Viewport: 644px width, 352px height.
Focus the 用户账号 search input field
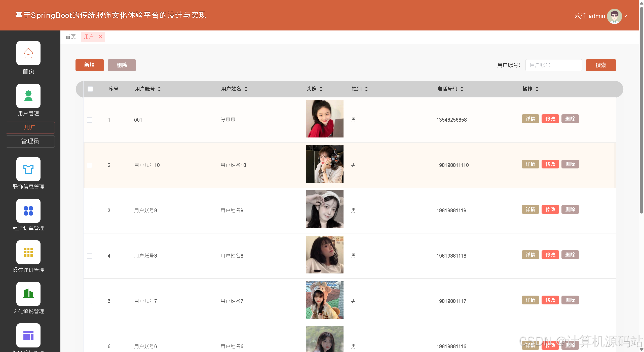553,65
